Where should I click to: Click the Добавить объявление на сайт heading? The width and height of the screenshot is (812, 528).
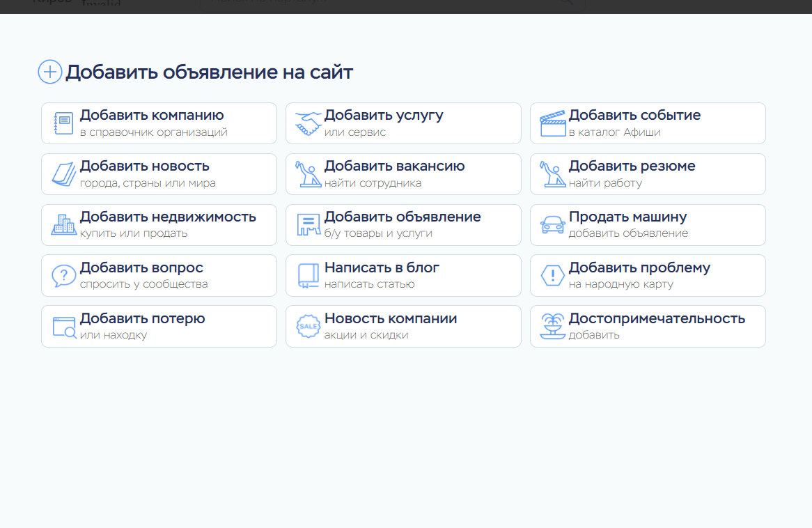tap(209, 72)
